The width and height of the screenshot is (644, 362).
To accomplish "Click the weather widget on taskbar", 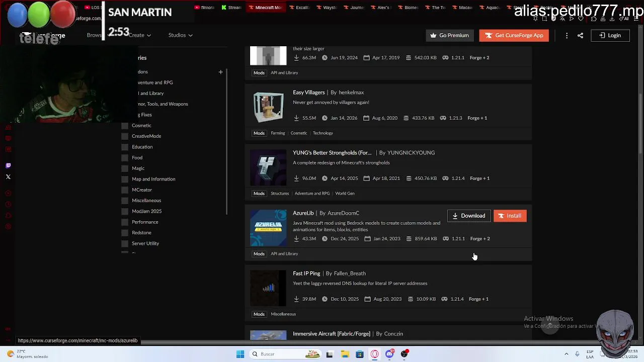I will click(x=28, y=354).
